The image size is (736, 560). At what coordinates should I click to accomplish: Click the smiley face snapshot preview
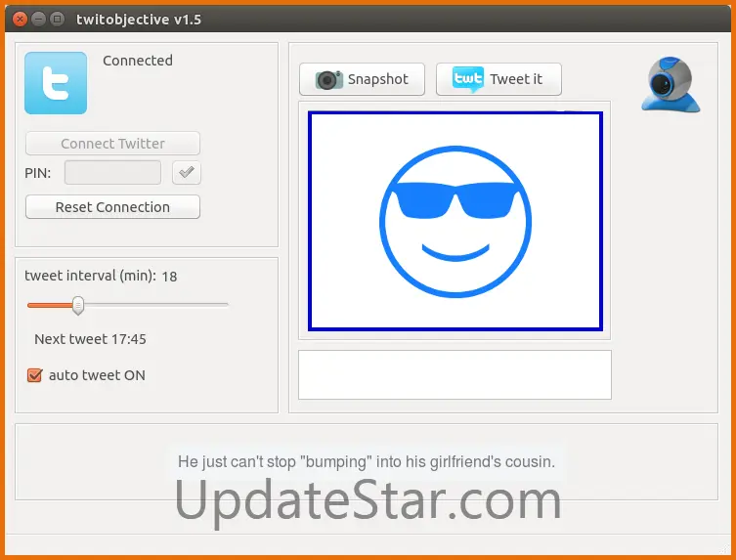pyautogui.click(x=455, y=221)
